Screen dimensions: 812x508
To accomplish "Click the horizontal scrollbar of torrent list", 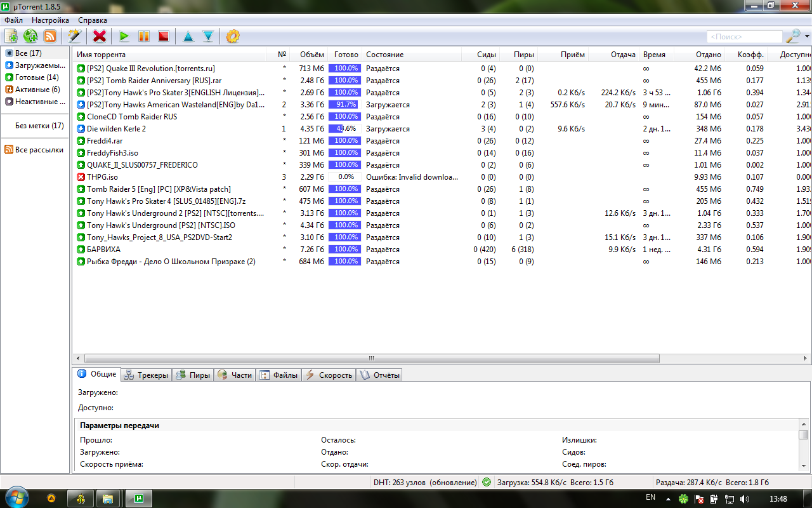I will pyautogui.click(x=371, y=359).
